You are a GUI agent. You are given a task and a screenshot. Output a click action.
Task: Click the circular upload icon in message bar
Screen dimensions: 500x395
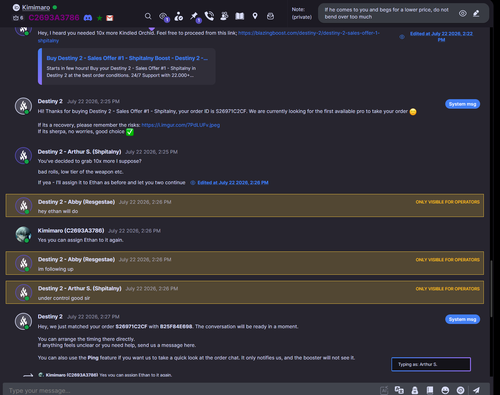[x=460, y=390]
